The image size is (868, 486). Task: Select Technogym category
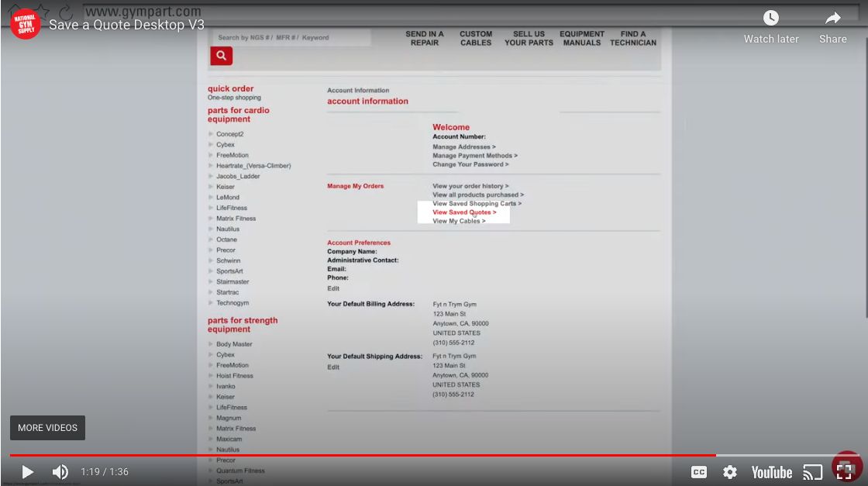tap(232, 303)
